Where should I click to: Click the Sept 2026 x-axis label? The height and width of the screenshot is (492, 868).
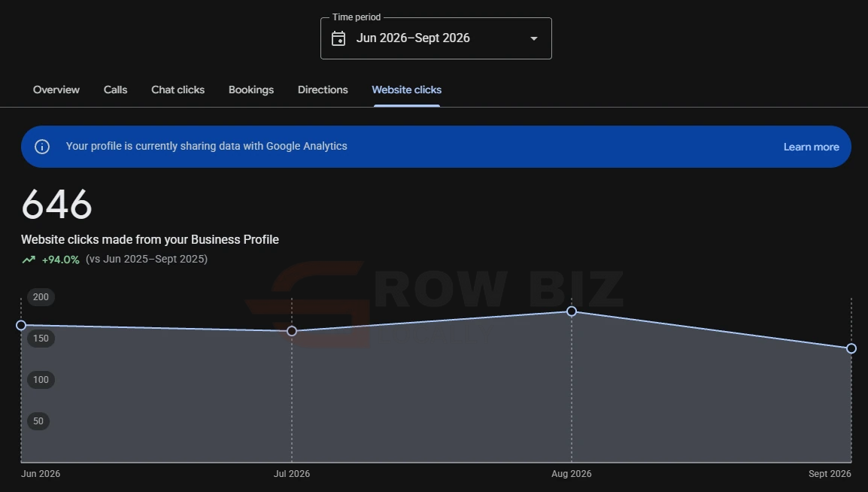pos(829,474)
